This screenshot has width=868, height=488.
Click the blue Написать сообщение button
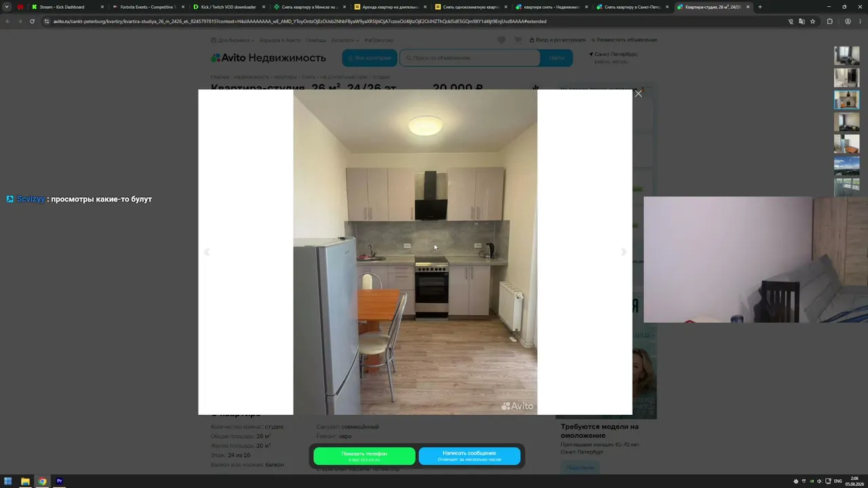click(x=469, y=456)
